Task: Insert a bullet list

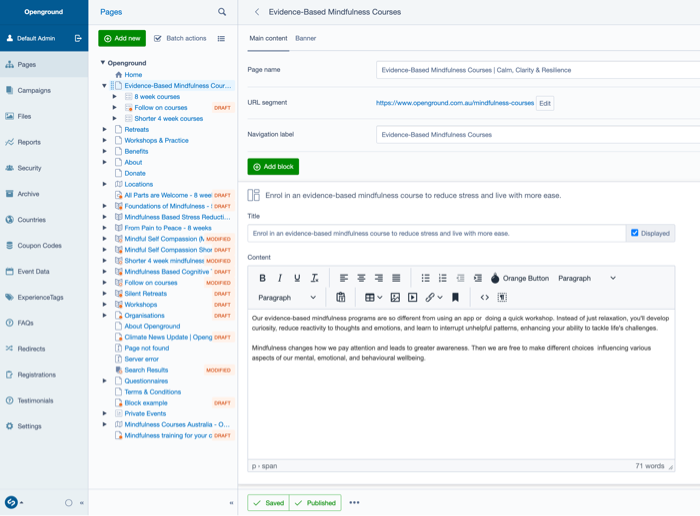Action: click(x=425, y=278)
